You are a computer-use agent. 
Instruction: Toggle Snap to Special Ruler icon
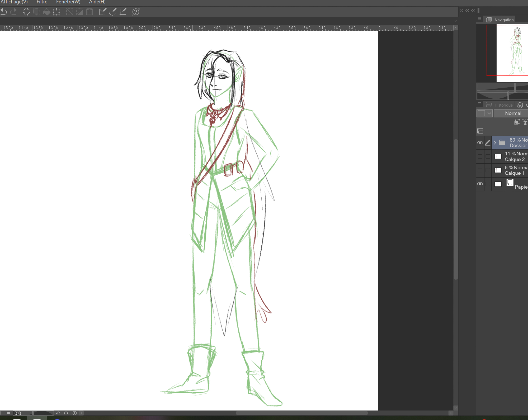pos(113,12)
